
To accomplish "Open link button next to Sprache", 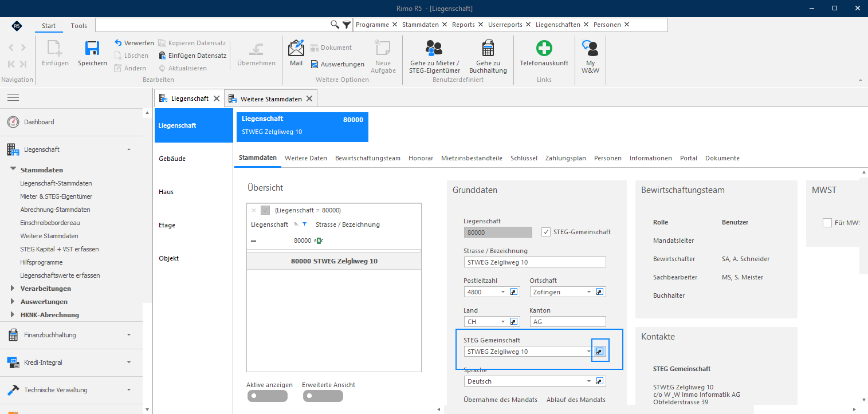I will [600, 381].
